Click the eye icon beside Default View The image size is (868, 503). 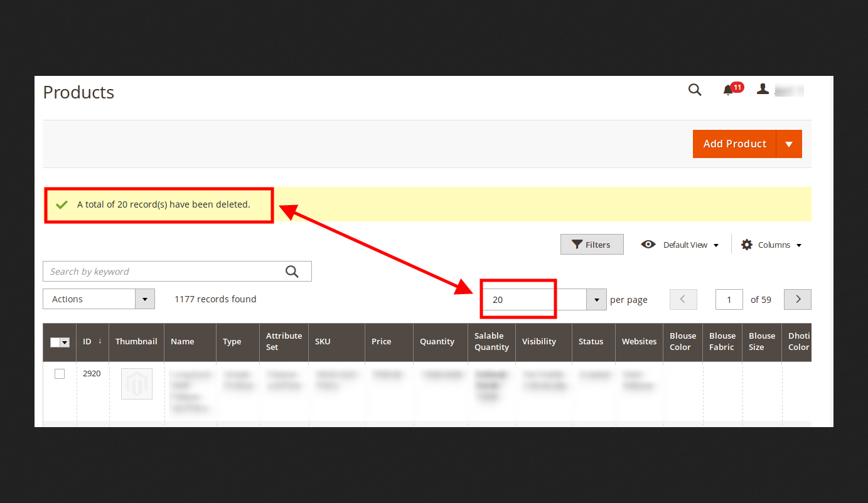pyautogui.click(x=648, y=244)
